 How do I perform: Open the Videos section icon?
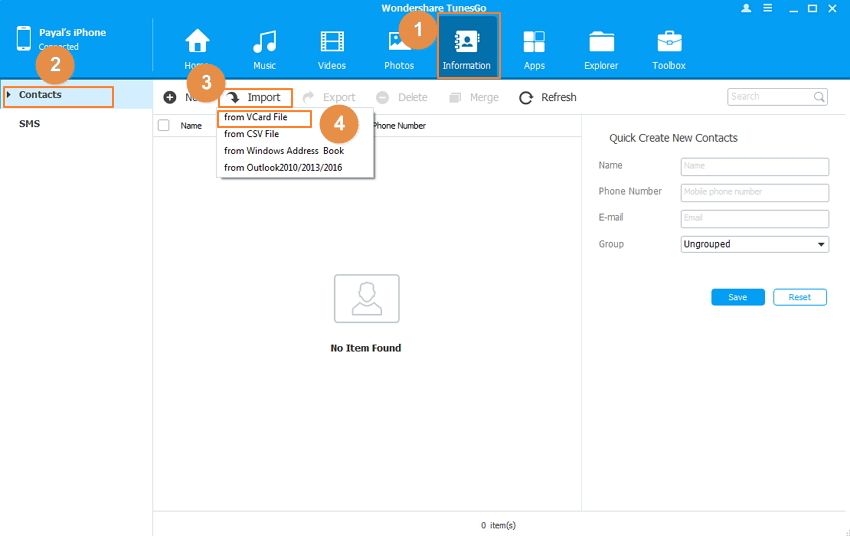[332, 43]
